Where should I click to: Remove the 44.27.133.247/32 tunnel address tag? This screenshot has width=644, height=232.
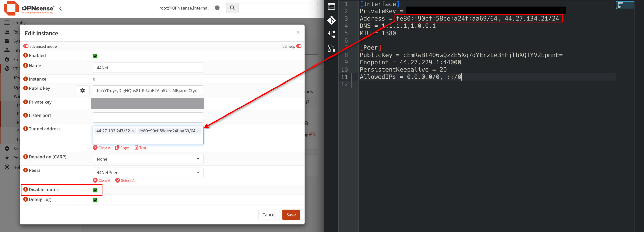pyautogui.click(x=133, y=131)
